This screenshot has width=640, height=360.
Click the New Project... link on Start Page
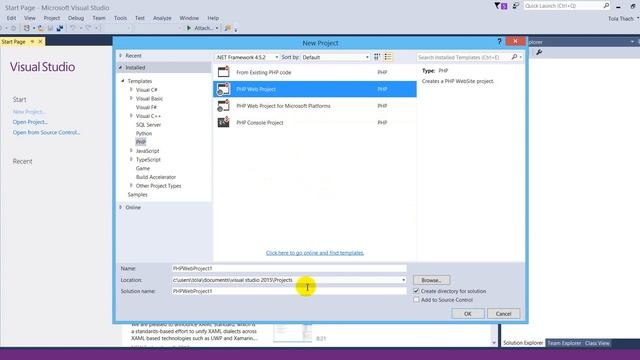click(x=29, y=111)
